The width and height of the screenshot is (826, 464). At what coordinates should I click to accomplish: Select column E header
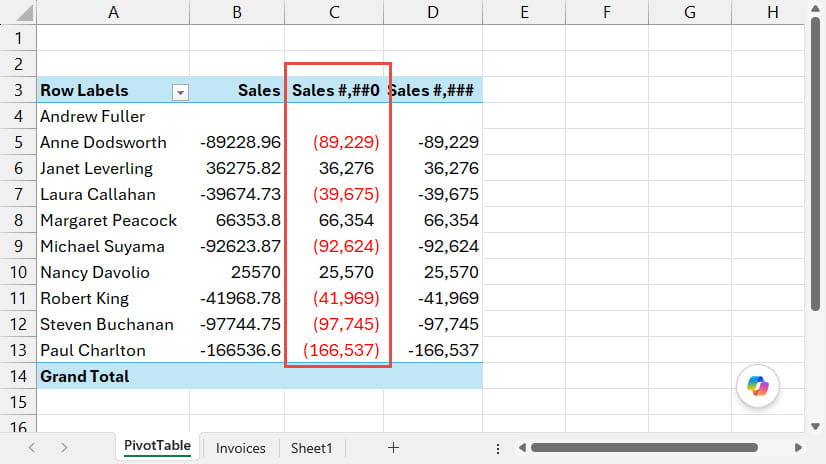coord(524,12)
